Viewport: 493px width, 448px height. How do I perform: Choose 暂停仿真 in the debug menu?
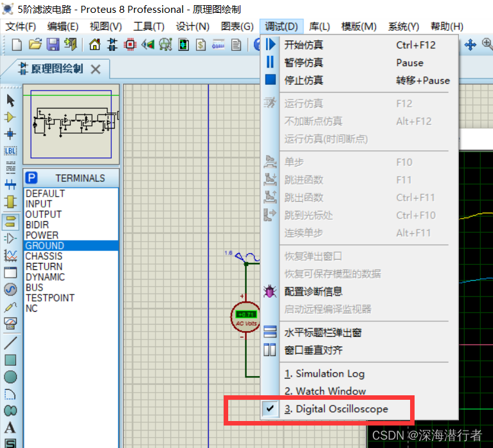[359, 62]
